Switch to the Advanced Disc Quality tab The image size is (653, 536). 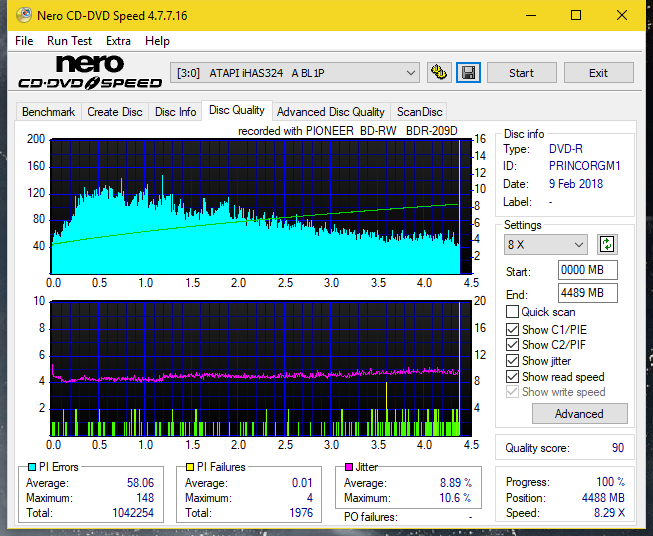pos(331,112)
